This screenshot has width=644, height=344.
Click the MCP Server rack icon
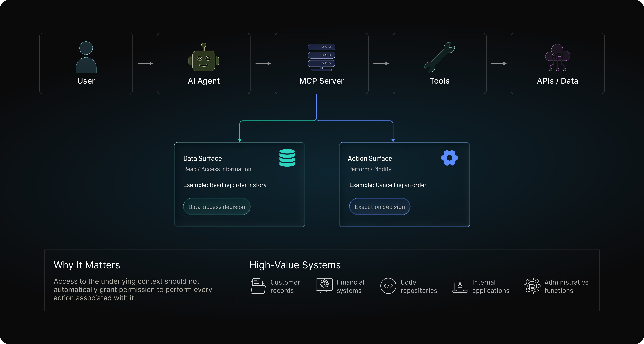[x=321, y=57]
